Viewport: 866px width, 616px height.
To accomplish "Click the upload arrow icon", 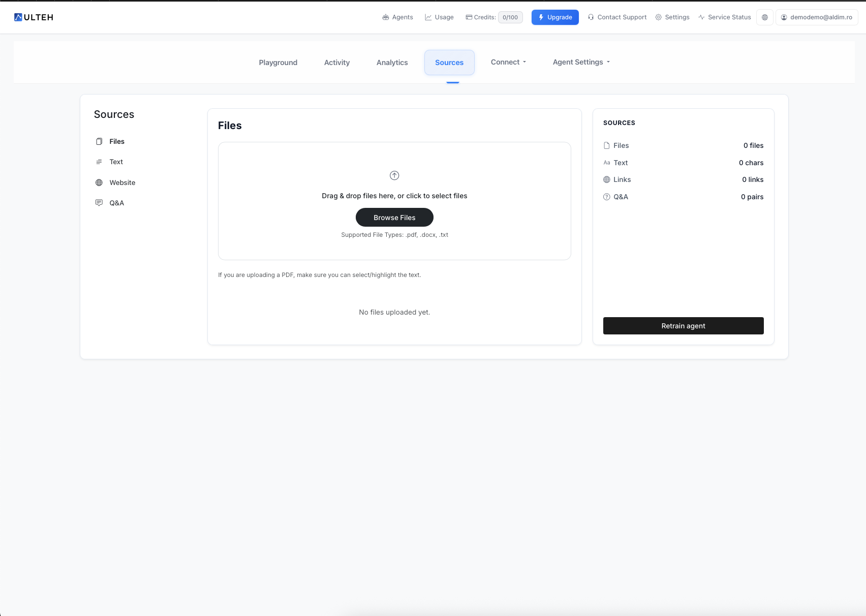I will coord(394,175).
